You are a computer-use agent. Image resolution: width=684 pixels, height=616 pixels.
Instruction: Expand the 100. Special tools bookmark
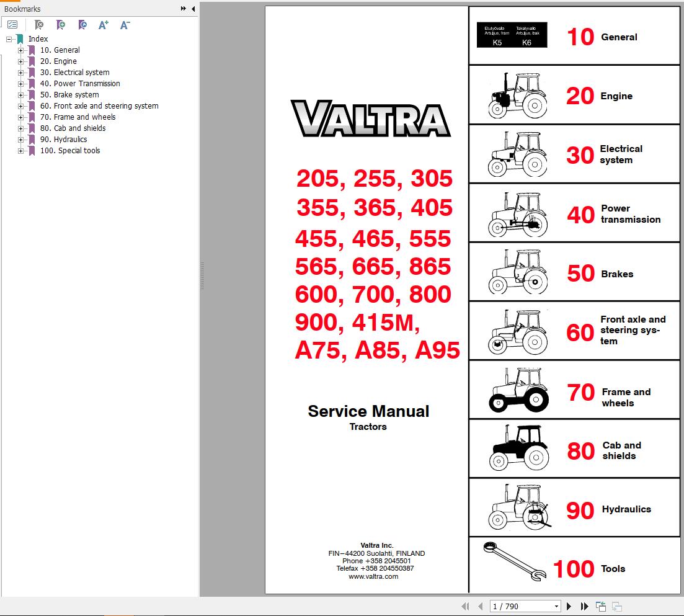(x=20, y=151)
